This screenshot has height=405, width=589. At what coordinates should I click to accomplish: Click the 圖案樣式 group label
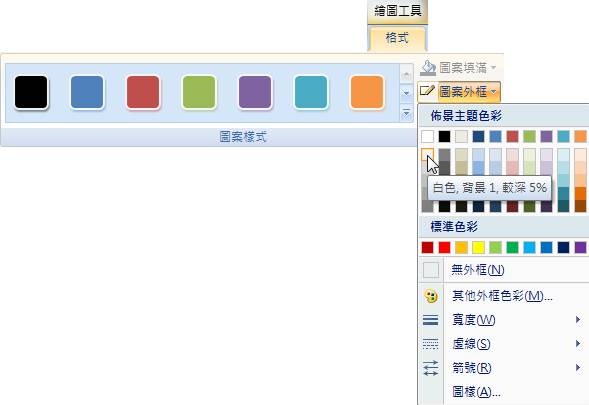pos(243,137)
